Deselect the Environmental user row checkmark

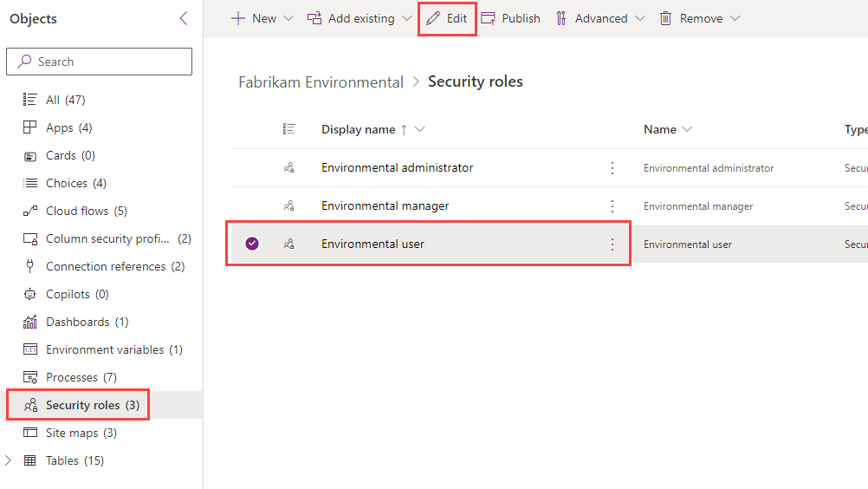click(x=252, y=244)
